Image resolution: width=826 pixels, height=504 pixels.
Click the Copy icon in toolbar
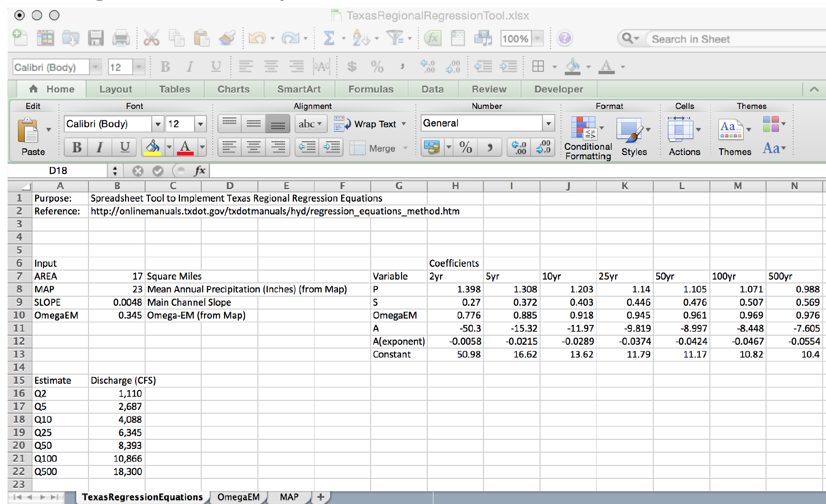coord(177,38)
